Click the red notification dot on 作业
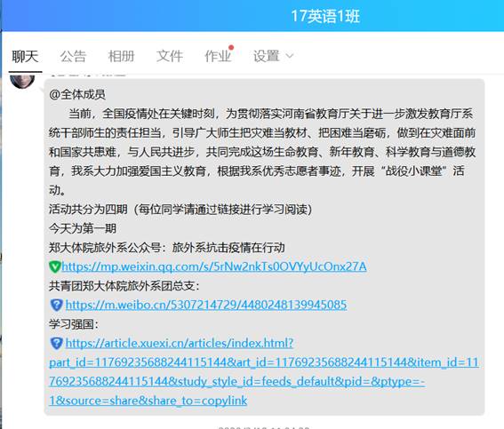Viewport: 504px width, 429px height. [x=231, y=48]
